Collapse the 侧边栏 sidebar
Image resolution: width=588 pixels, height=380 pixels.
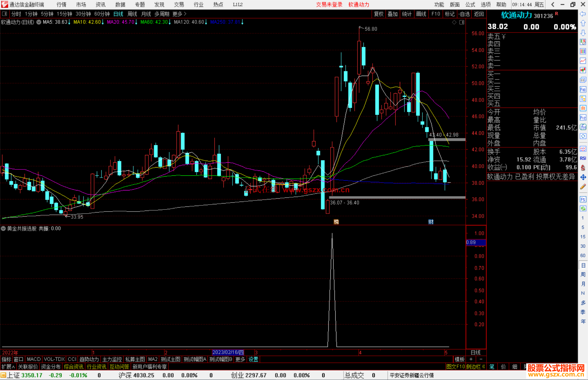[x=476, y=367]
